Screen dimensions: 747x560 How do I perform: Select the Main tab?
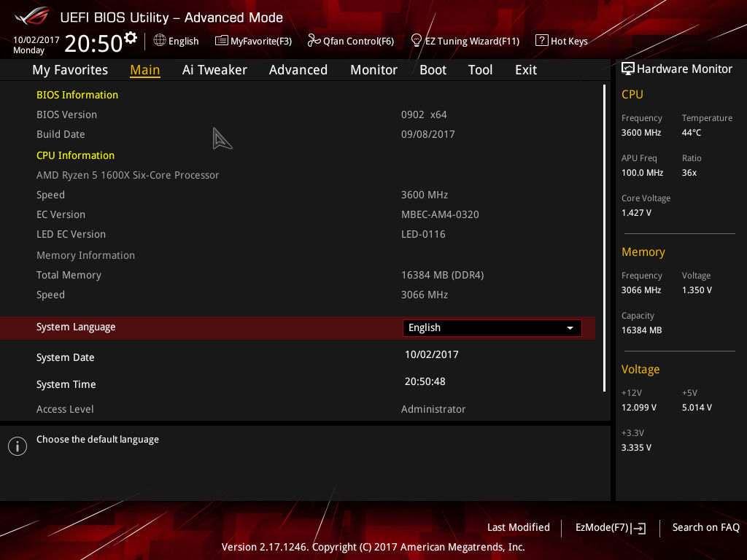click(x=145, y=70)
